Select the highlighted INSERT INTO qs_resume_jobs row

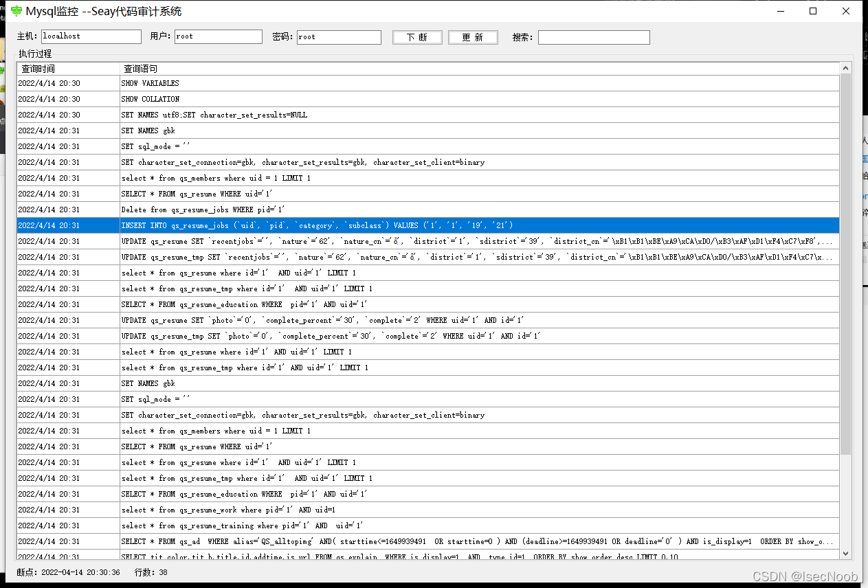(x=428, y=225)
